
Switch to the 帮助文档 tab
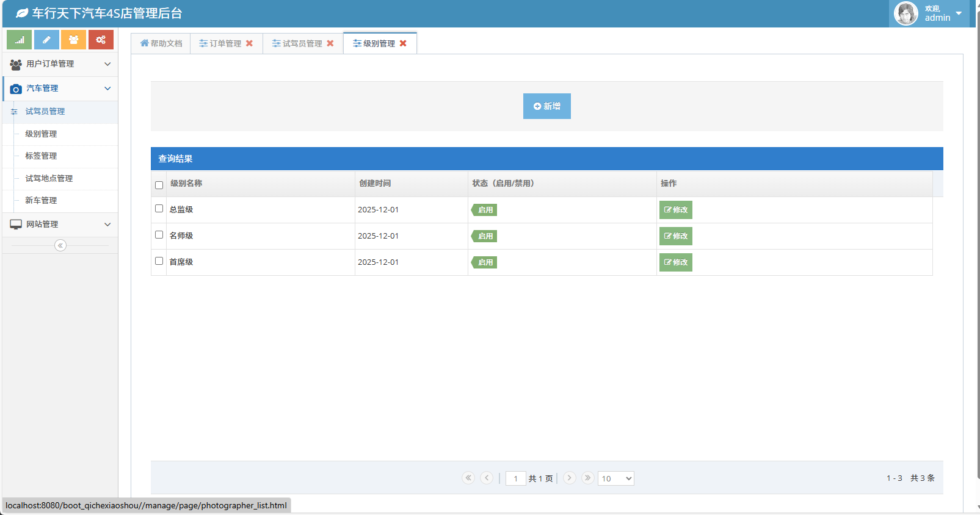click(161, 43)
